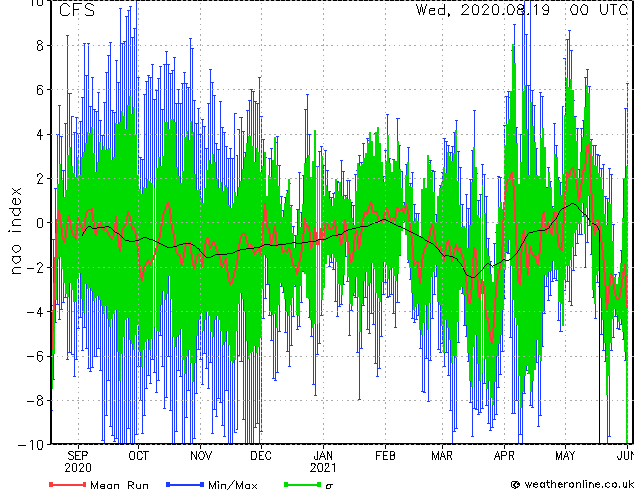The width and height of the screenshot is (634, 490).
Task: Click the green sigma legend line
Action: tap(303, 484)
